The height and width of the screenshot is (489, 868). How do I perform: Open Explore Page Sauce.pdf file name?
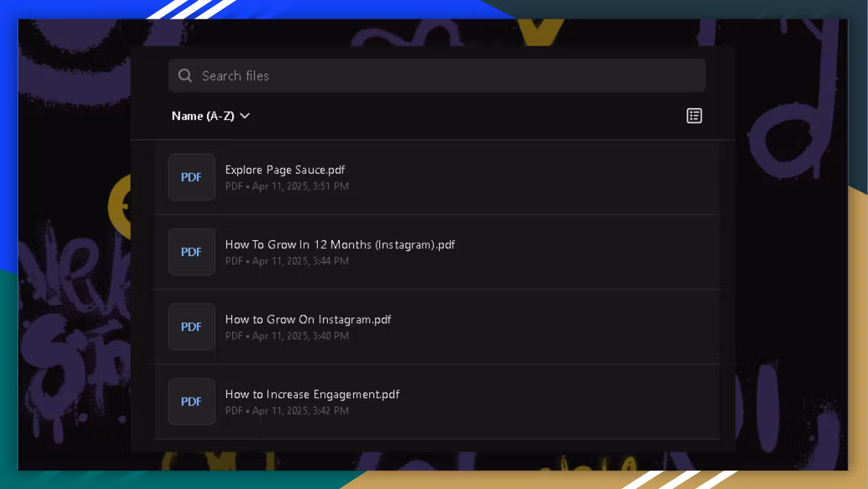click(x=285, y=170)
